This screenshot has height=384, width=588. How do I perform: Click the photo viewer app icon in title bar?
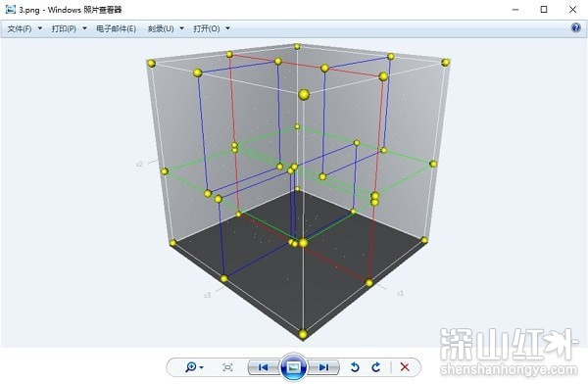pos(11,10)
